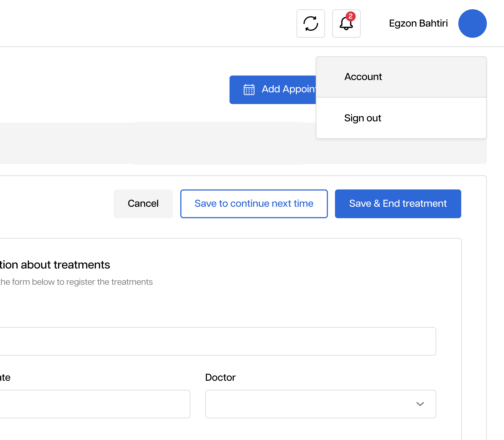504x440 pixels.
Task: Click the sync refresh icon
Action: click(x=310, y=23)
